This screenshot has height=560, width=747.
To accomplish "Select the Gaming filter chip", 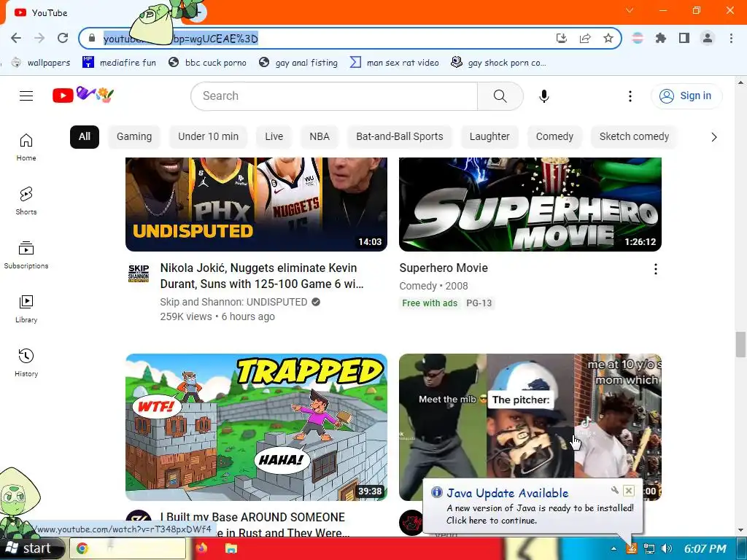I will click(134, 137).
